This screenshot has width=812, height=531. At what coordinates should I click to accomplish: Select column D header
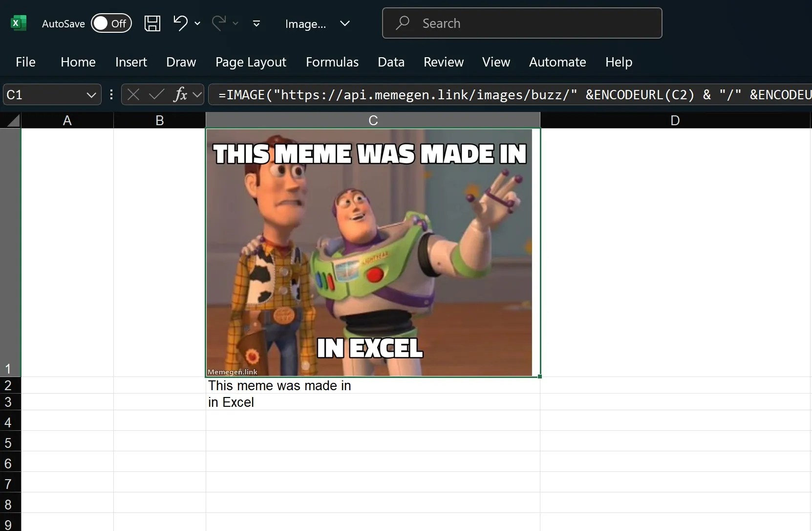coord(675,120)
